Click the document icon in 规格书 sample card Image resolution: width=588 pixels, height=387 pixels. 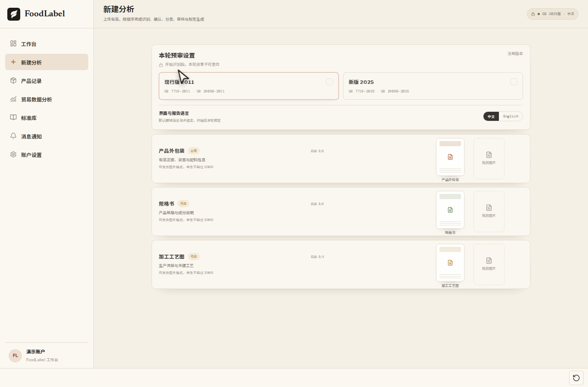(x=450, y=210)
